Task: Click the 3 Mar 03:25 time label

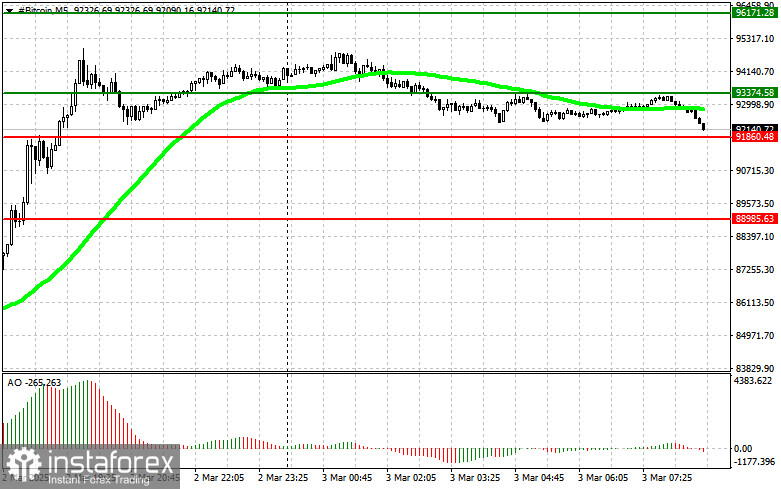Action: (475, 478)
